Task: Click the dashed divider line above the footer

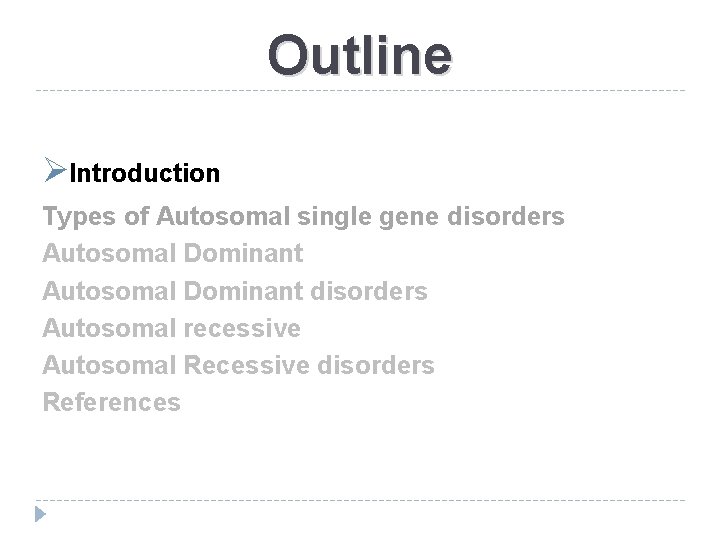Action: pos(360,499)
